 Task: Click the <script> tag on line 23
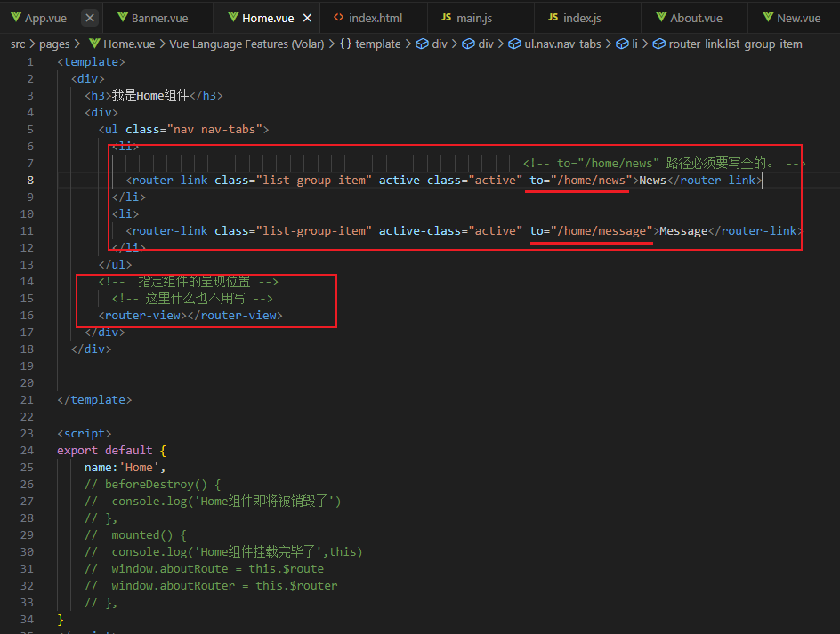(85, 434)
